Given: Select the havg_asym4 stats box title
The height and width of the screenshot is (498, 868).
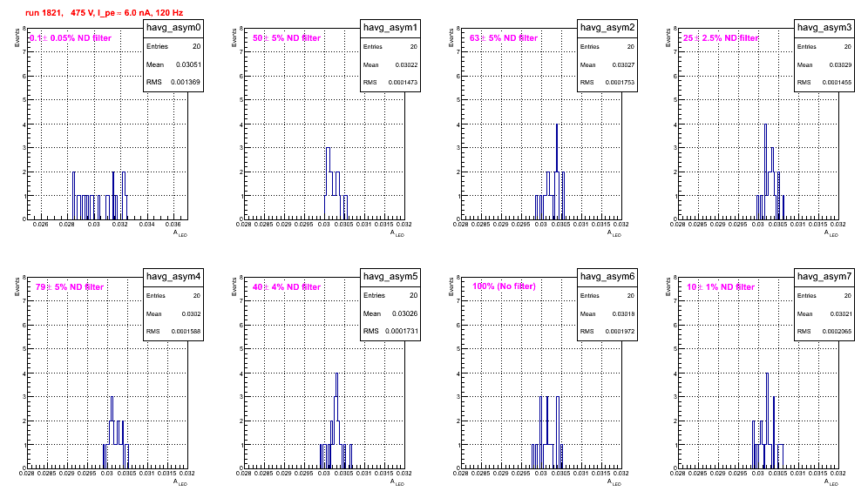Looking at the screenshot, I should click(173, 276).
